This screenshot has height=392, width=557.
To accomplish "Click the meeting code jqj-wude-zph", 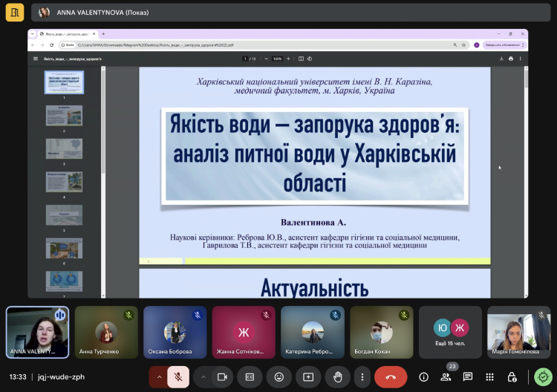I will pyautogui.click(x=61, y=377).
